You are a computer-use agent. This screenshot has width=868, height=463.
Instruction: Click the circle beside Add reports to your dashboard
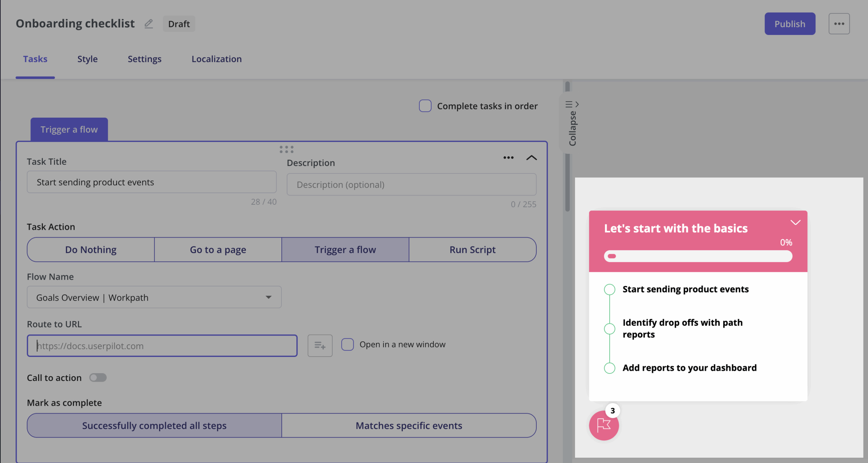609,368
